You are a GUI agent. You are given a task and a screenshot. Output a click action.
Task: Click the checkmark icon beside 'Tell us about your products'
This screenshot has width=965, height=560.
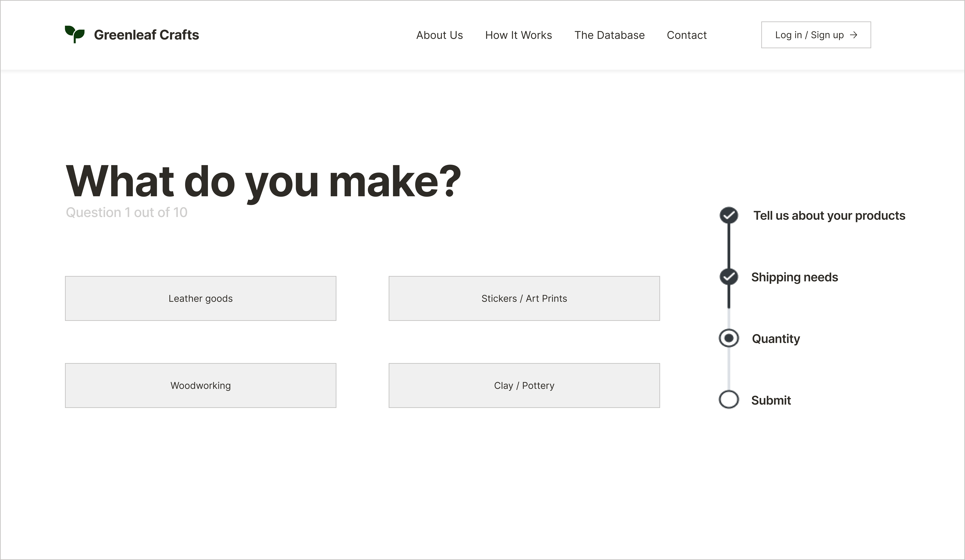pos(729,215)
